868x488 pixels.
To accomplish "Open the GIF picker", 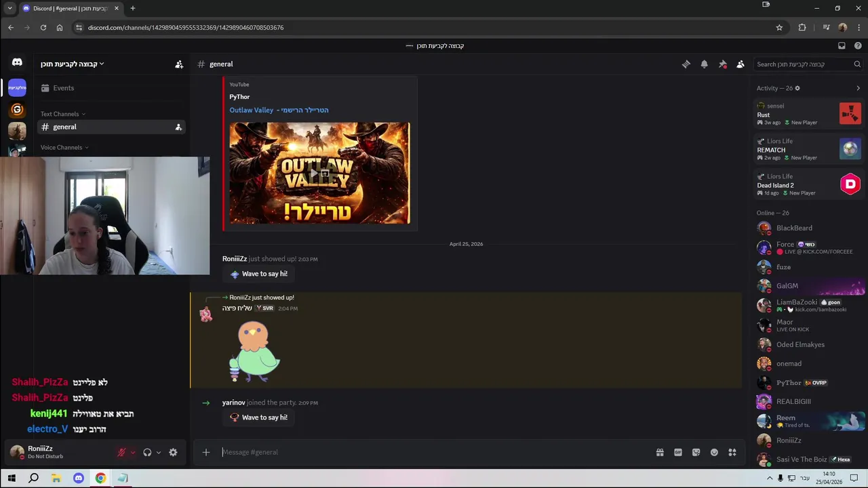I will (678, 452).
